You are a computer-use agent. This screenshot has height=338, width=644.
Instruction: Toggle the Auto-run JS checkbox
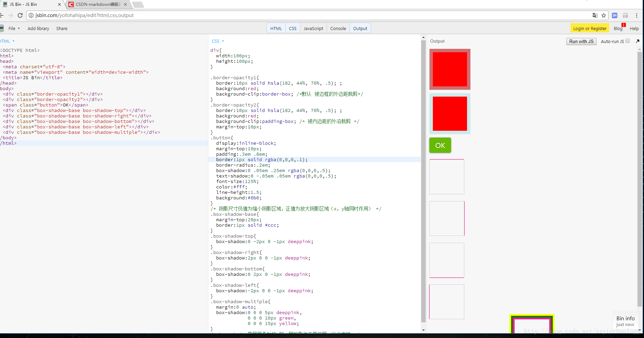coord(628,41)
